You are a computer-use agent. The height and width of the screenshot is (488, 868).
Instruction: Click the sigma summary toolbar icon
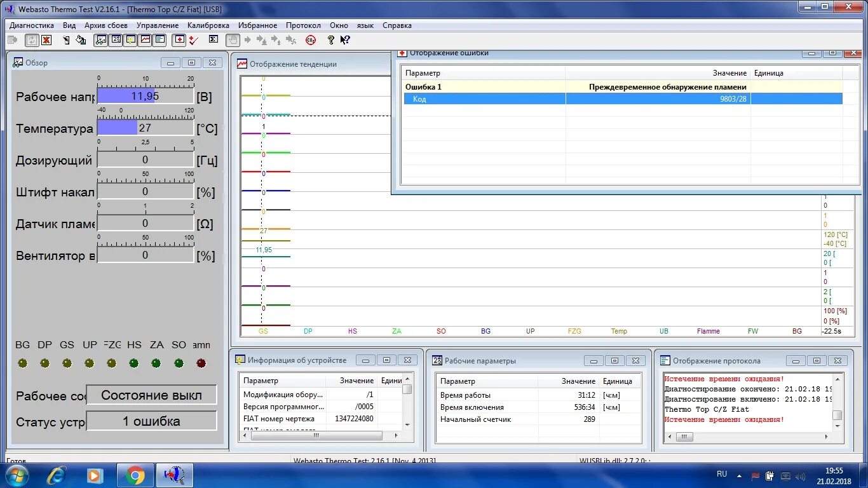214,39
